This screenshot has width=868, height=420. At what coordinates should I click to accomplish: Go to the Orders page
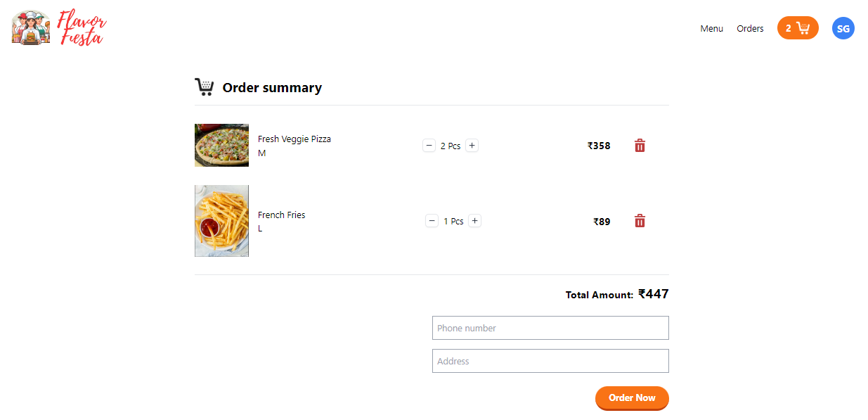[x=750, y=29]
